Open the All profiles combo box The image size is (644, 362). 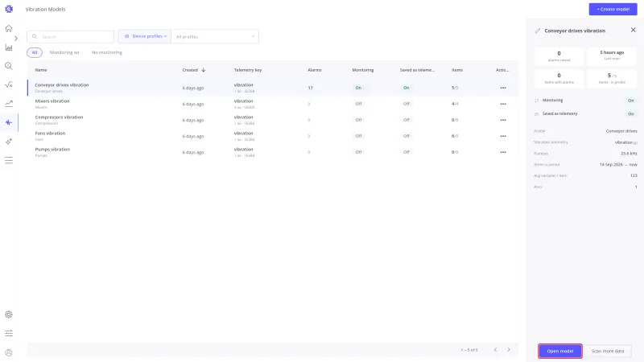point(215,36)
